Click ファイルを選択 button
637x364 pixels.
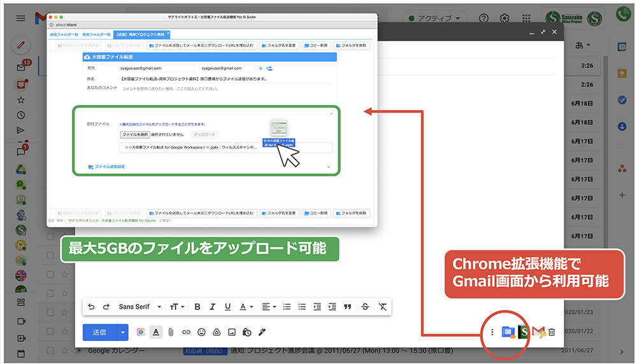[x=135, y=134]
